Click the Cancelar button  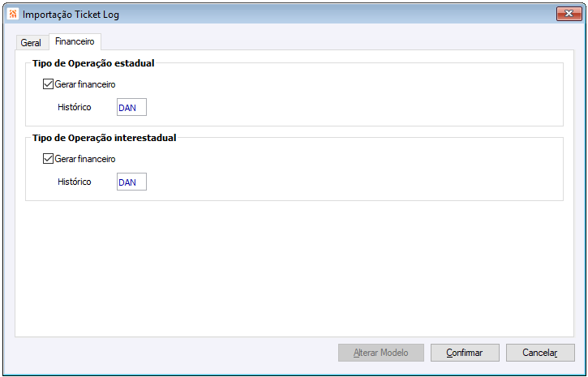pos(539,353)
